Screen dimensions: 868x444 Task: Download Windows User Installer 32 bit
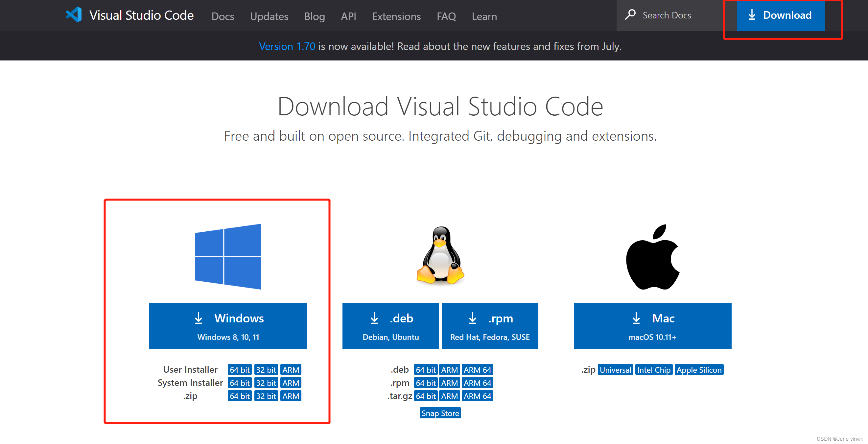point(266,369)
